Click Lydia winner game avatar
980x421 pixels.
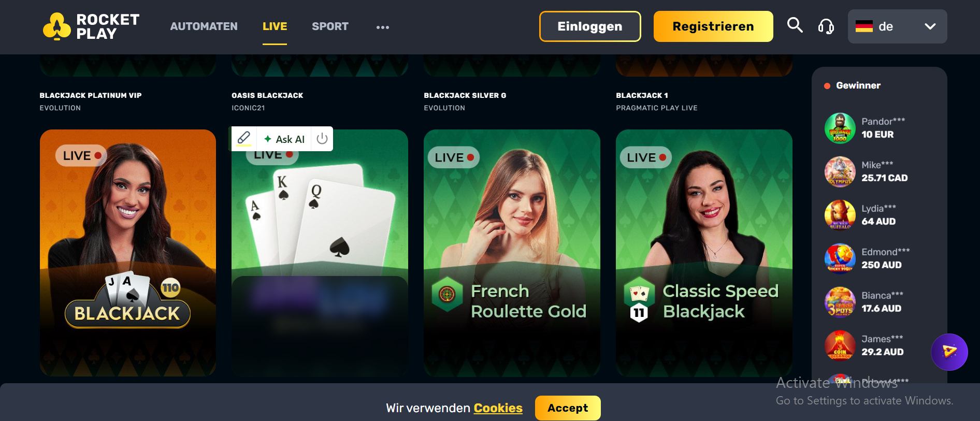point(840,215)
